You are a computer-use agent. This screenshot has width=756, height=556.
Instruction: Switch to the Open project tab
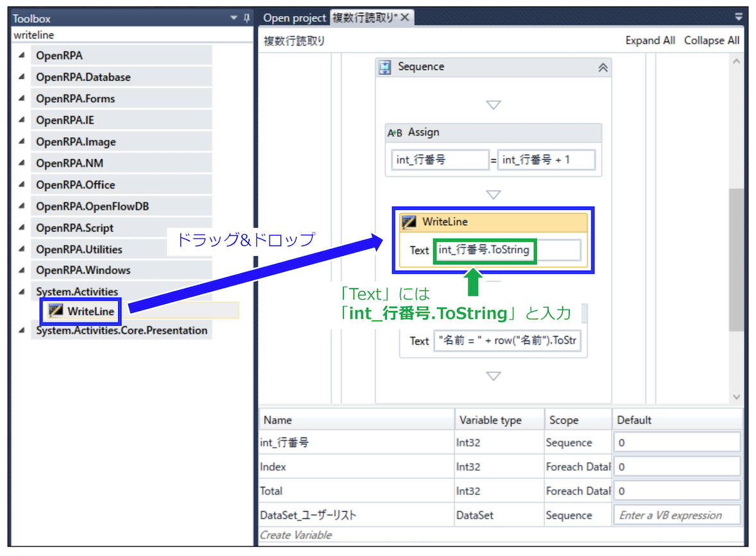tap(295, 18)
